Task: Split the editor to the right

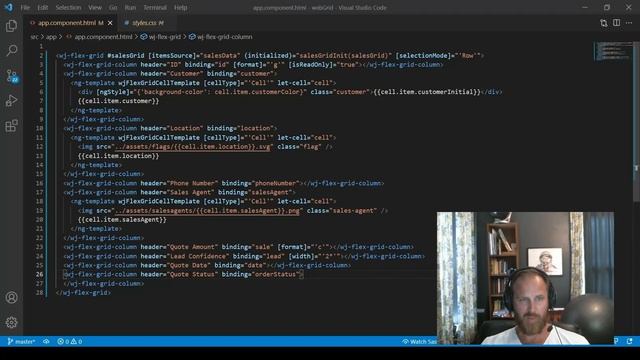Action: pyautogui.click(x=616, y=23)
